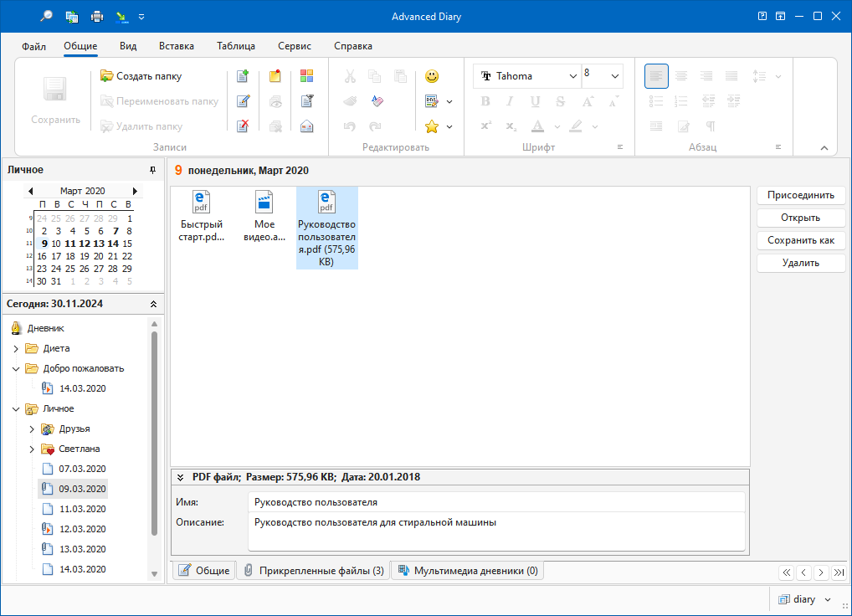Image resolution: width=852 pixels, height=616 pixels.
Task: Click the subscript x₂ icon
Action: click(x=511, y=126)
